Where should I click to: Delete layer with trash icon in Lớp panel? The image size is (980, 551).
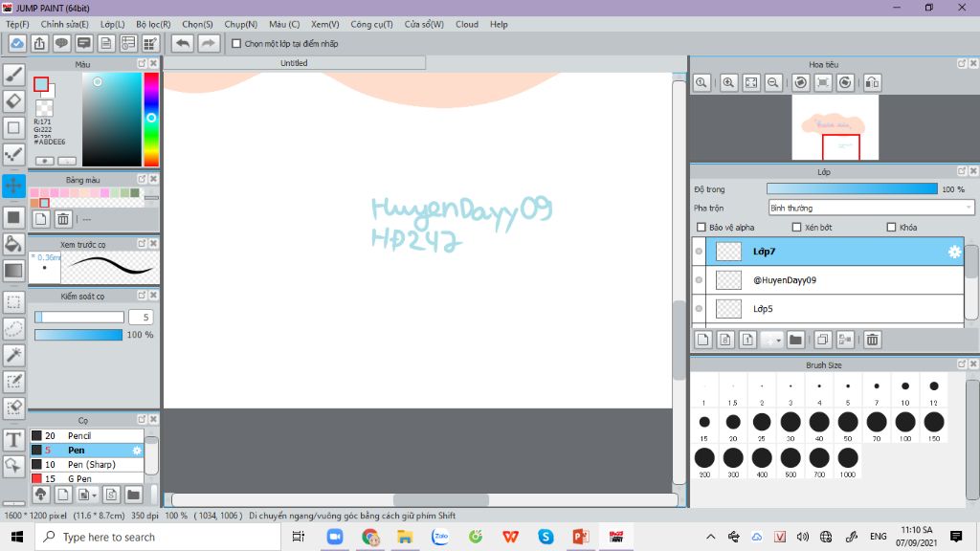(873, 340)
